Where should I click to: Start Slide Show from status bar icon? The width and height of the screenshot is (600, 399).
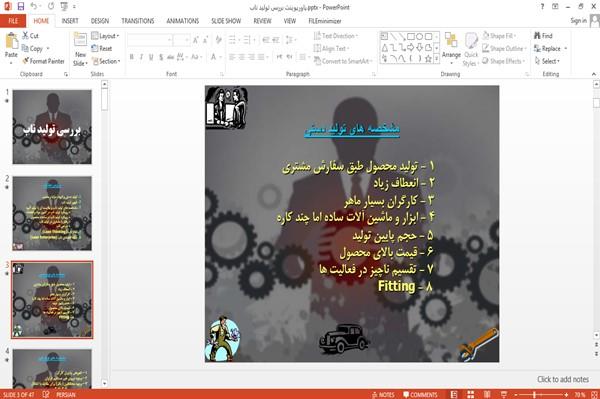tap(504, 394)
